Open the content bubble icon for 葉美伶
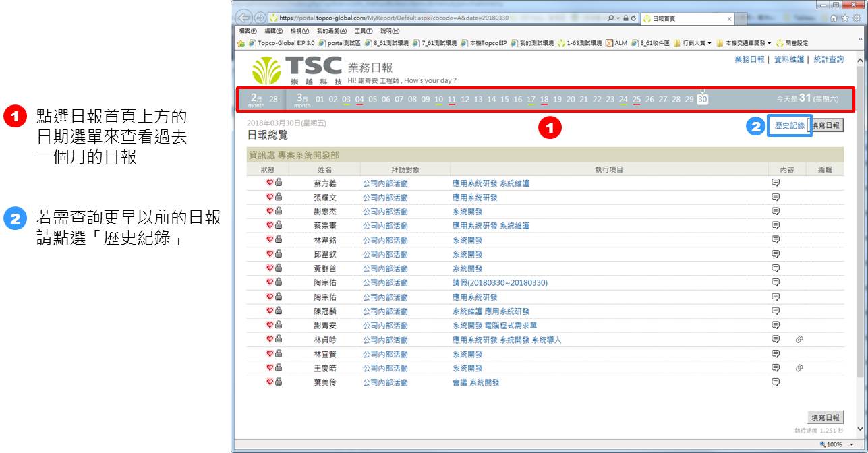 (775, 382)
